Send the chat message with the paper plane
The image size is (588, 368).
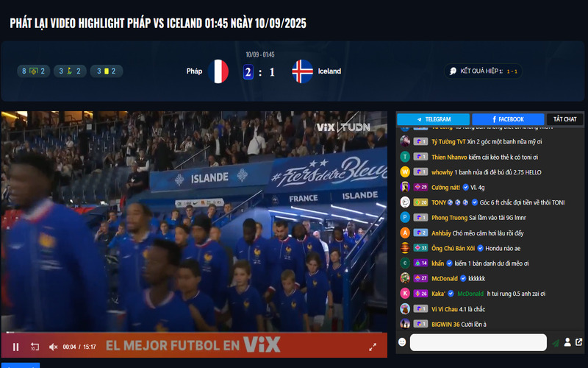(x=556, y=342)
